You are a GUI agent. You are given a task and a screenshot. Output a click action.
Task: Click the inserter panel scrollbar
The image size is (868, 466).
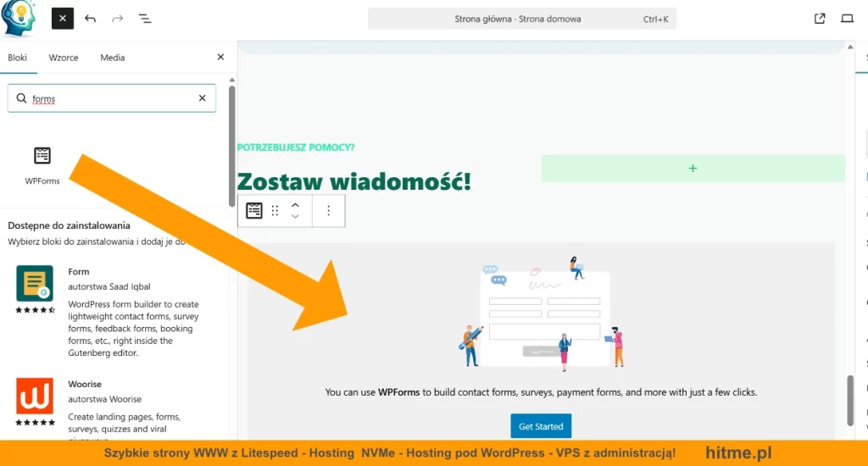pyautogui.click(x=232, y=145)
